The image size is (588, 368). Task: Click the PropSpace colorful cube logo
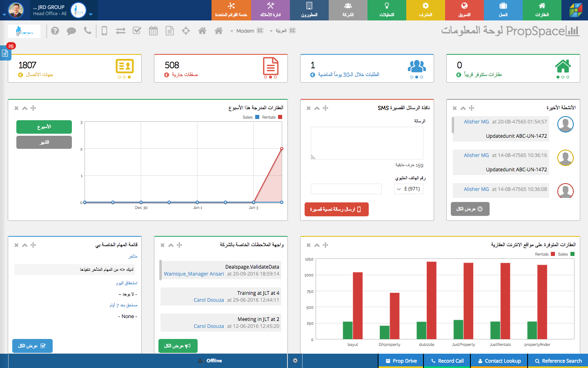(x=576, y=10)
